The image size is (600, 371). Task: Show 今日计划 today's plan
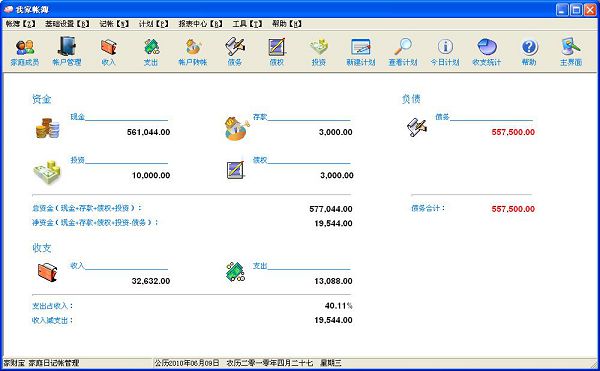pyautogui.click(x=445, y=52)
